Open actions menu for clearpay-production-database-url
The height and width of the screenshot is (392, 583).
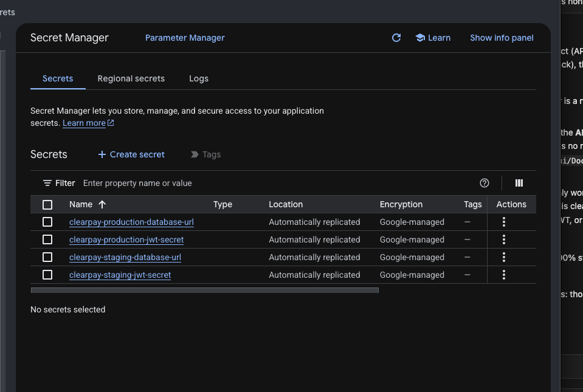(504, 222)
